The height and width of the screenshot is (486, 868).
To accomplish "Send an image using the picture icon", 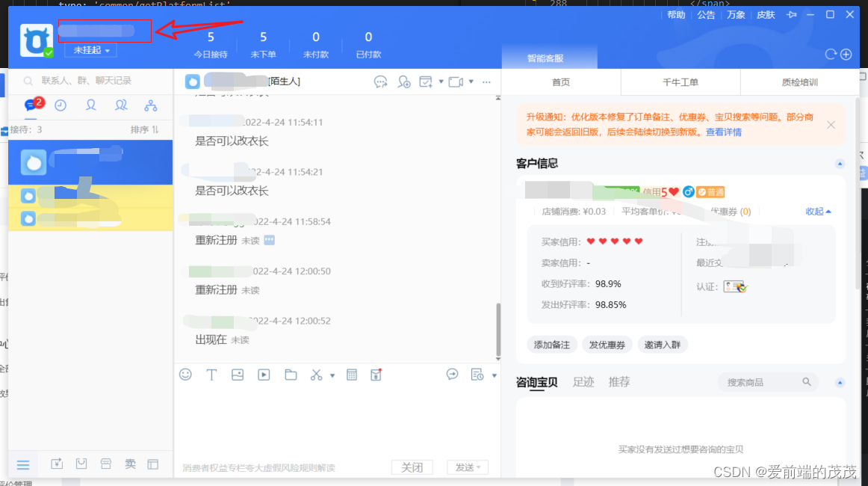I will (x=238, y=375).
